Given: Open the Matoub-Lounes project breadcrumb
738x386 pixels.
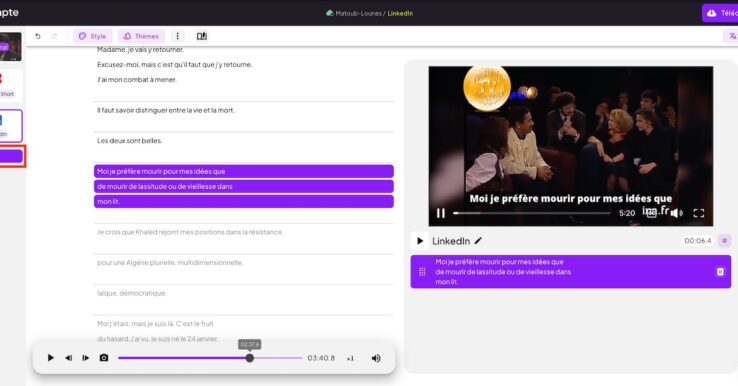Looking at the screenshot, I should [x=358, y=13].
